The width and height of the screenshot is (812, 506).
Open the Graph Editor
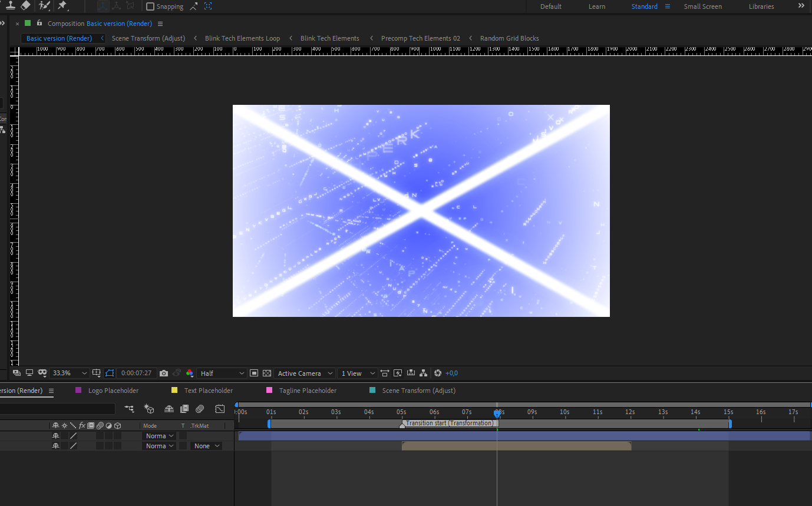[x=220, y=408]
